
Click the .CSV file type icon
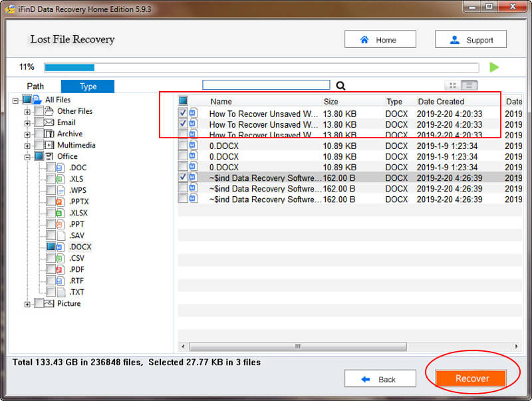(60, 258)
